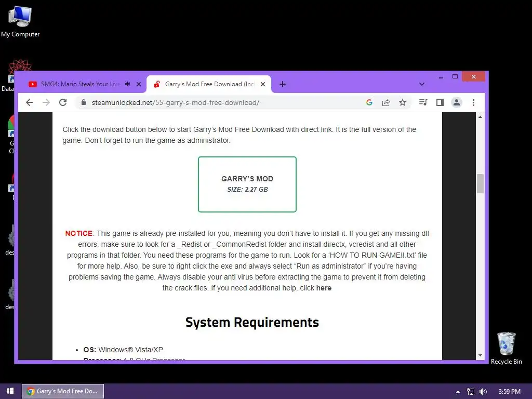Viewport: 532px width, 399px height.
Task: Click the Garry's Mod Chrome taskbar button
Action: click(63, 391)
